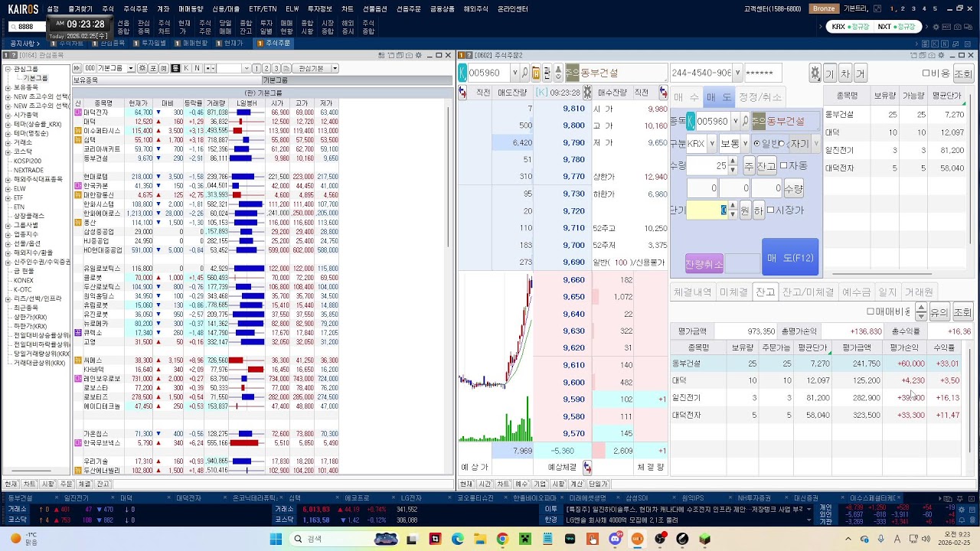Viewport: 980px width, 551px height.
Task: Open the 관심기본 dropdown arrow
Action: click(334, 68)
